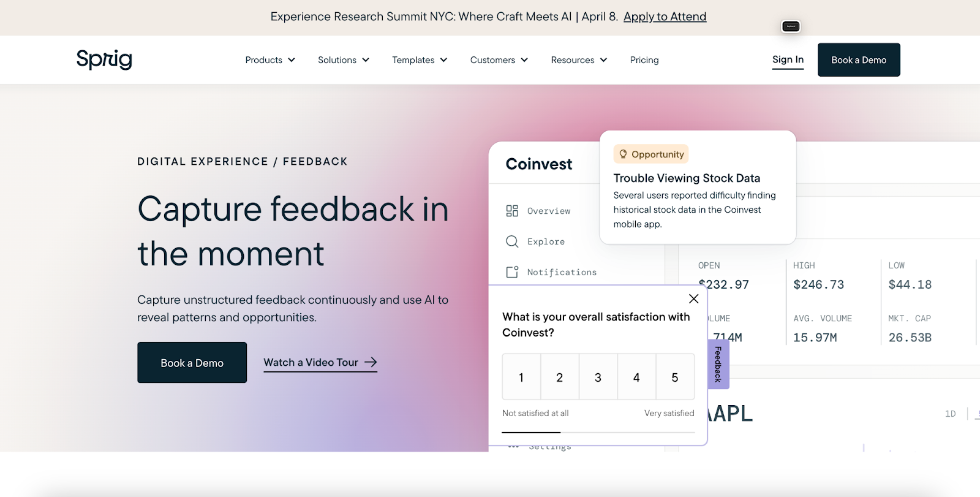Click the Capture feedback in the moment heading

(x=293, y=231)
